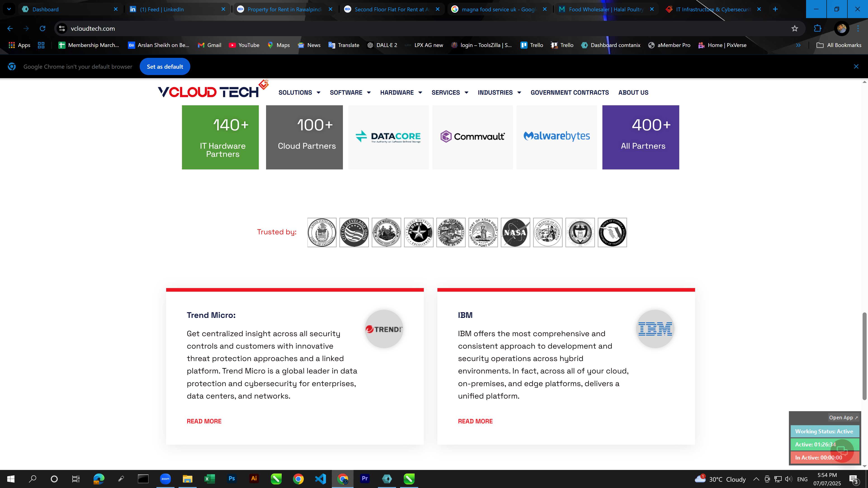This screenshot has width=868, height=488.
Task: Click the DataCore partner logo tile
Action: pos(388,137)
